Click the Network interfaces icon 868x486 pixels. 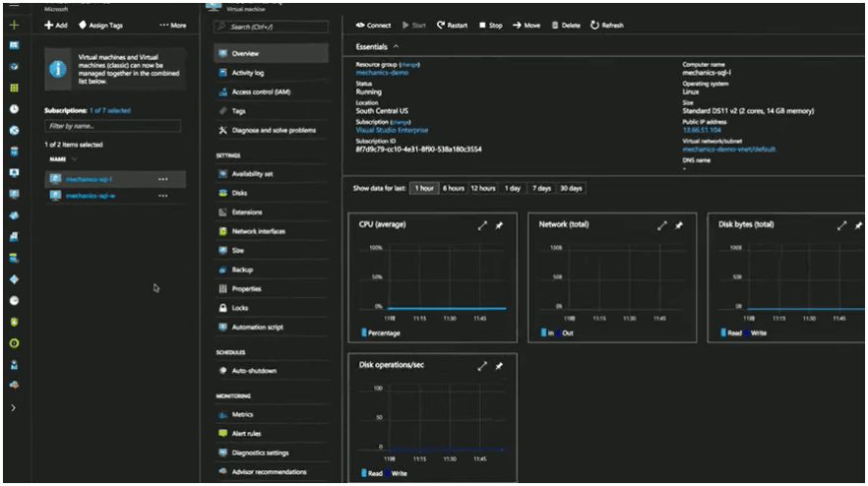[223, 231]
